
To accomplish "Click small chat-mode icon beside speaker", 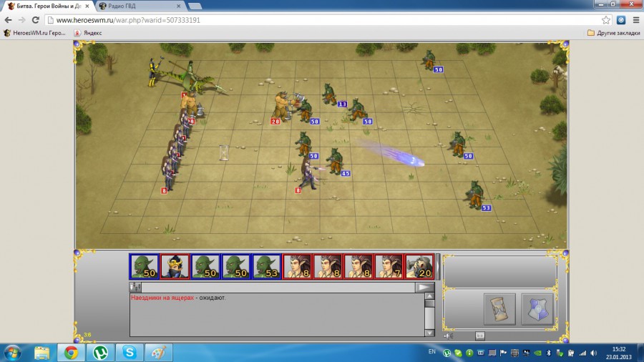I will point(479,336).
